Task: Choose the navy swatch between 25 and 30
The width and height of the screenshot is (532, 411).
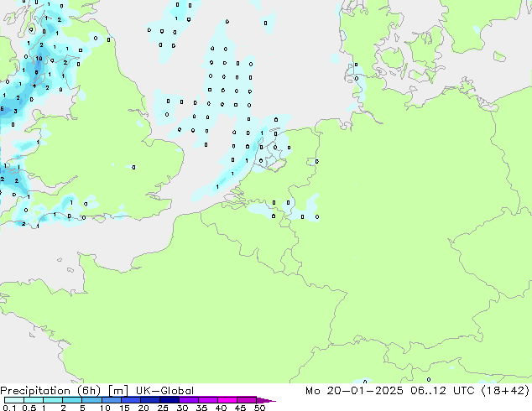Action: pos(170,400)
